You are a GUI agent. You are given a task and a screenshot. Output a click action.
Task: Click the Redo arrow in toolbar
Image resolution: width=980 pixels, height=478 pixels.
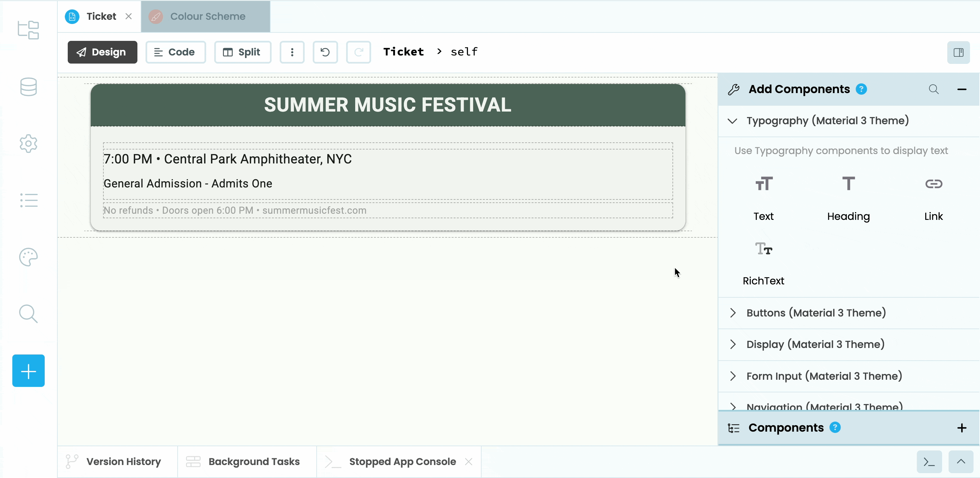[x=358, y=52]
